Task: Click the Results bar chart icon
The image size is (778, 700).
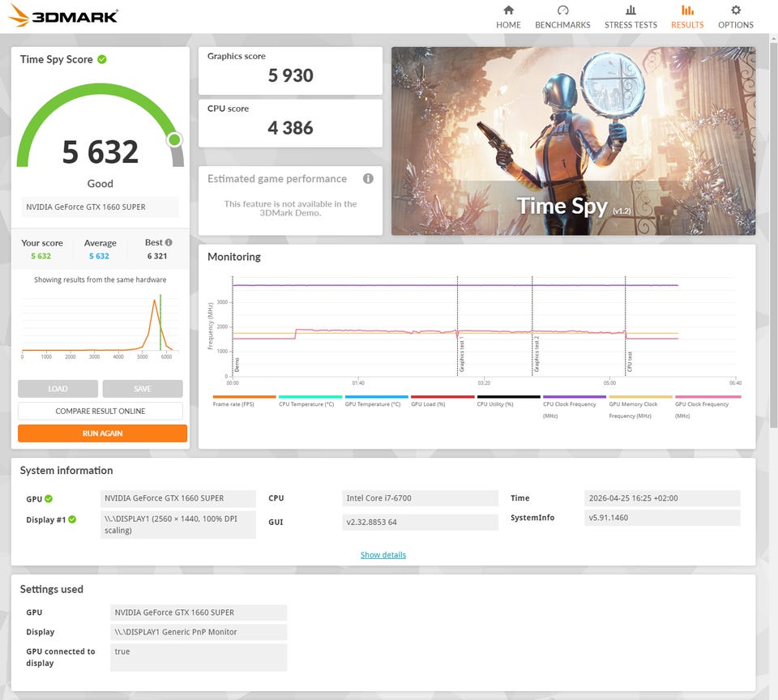Action: (687, 11)
